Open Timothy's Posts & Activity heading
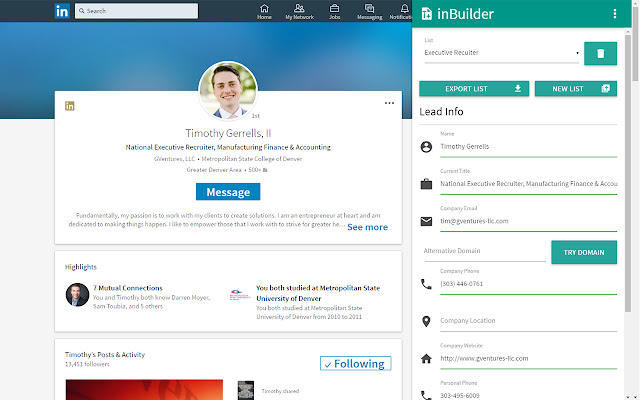Image resolution: width=640 pixels, height=400 pixels. tap(105, 355)
